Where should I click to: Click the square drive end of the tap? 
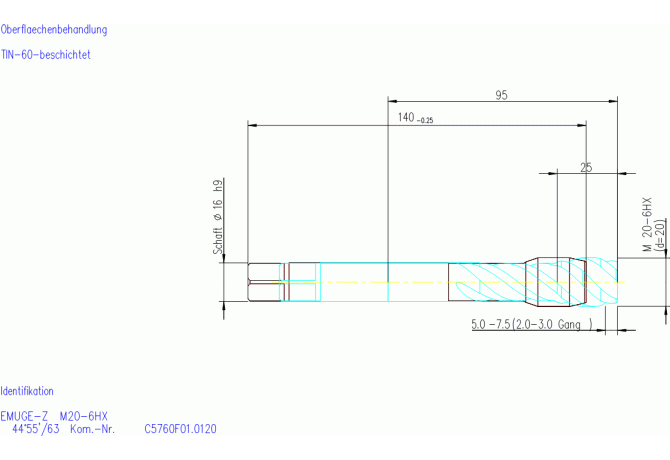point(264,282)
